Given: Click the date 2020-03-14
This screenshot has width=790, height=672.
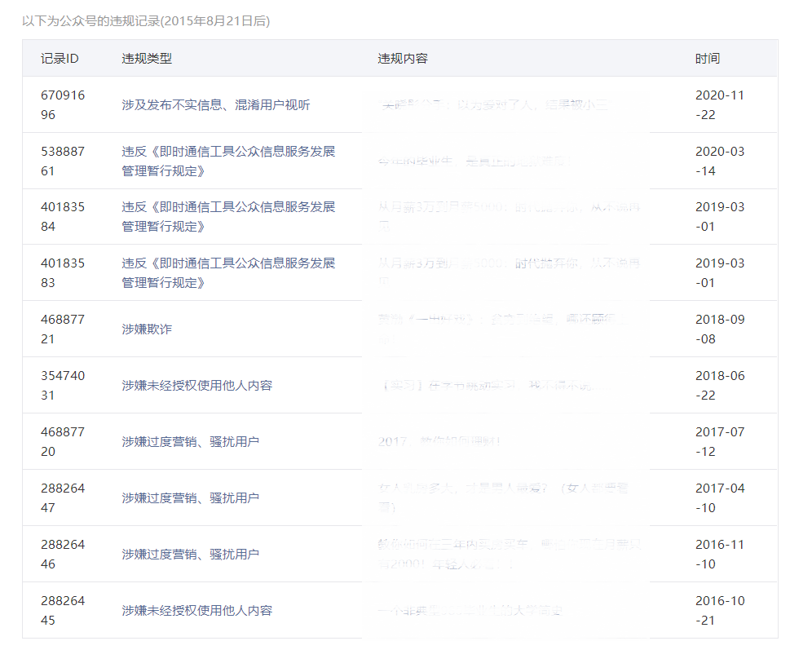Looking at the screenshot, I should click(x=720, y=161).
